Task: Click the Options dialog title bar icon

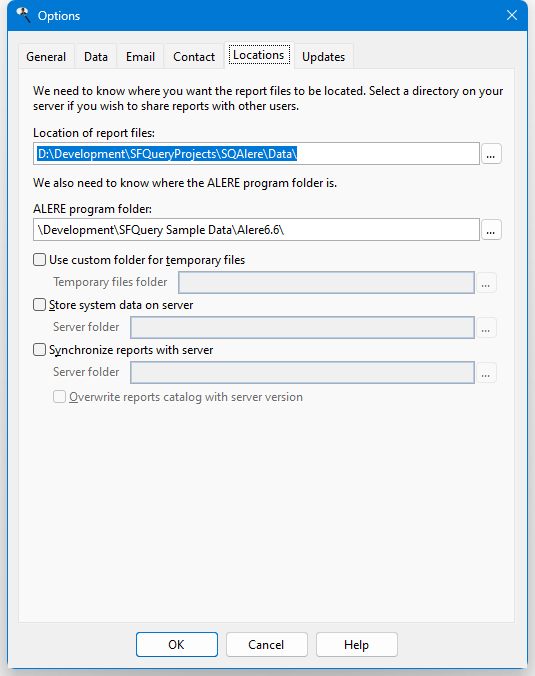Action: tap(23, 15)
